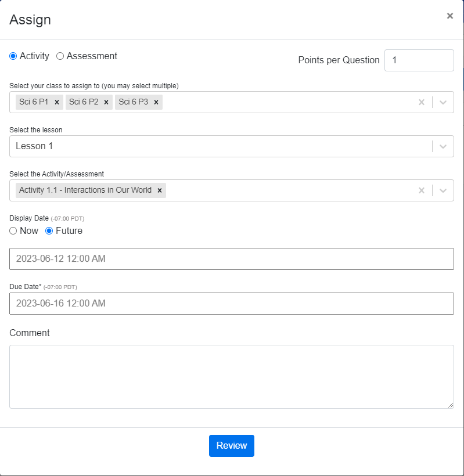Click the Future display date option
The height and width of the screenshot is (476, 464).
50,230
